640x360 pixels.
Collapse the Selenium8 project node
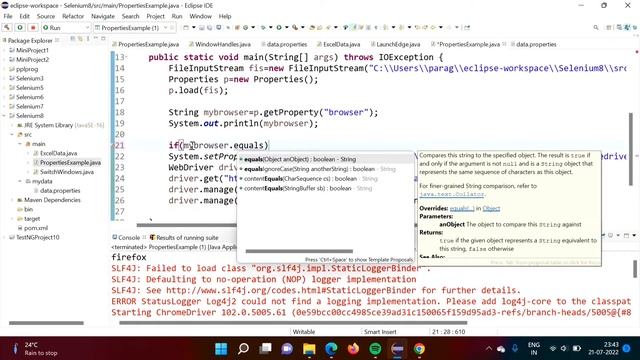[x=4, y=116]
